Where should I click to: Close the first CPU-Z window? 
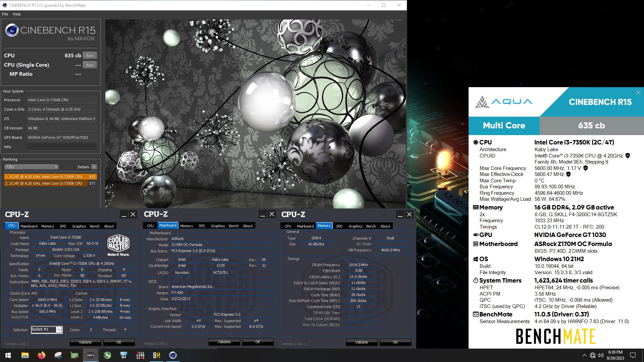tap(133, 215)
